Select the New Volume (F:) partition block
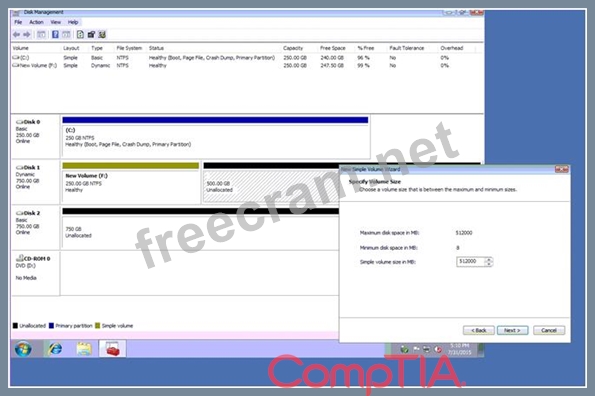This screenshot has width=595, height=396. coord(131,183)
